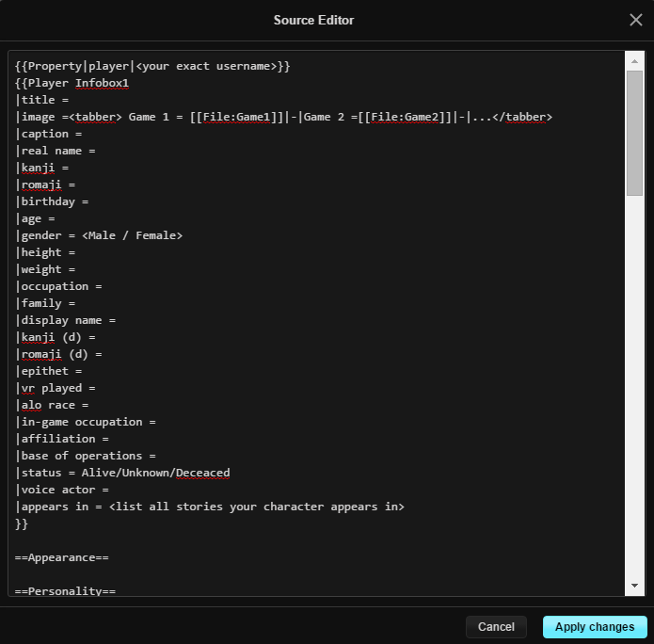Click the '|age =' line
Screen dimensions: 654x644
[x=35, y=218]
